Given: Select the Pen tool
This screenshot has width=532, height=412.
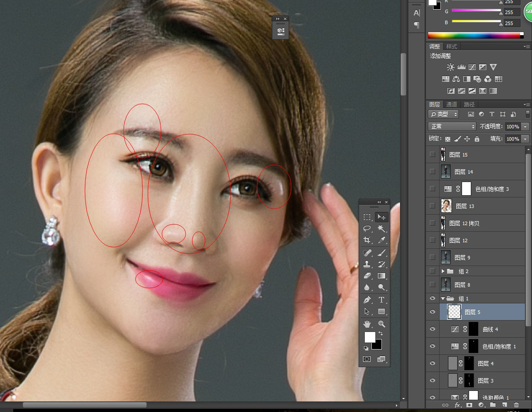Looking at the screenshot, I should click(367, 300).
